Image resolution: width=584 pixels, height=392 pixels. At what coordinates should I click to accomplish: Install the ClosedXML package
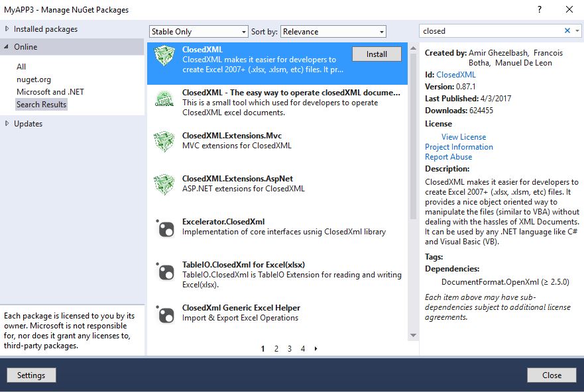pos(377,54)
